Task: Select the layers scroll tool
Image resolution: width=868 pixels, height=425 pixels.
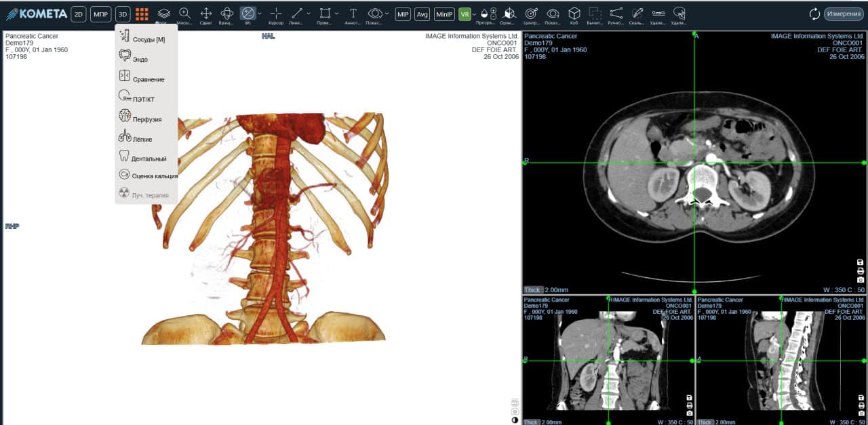Action: (163, 14)
